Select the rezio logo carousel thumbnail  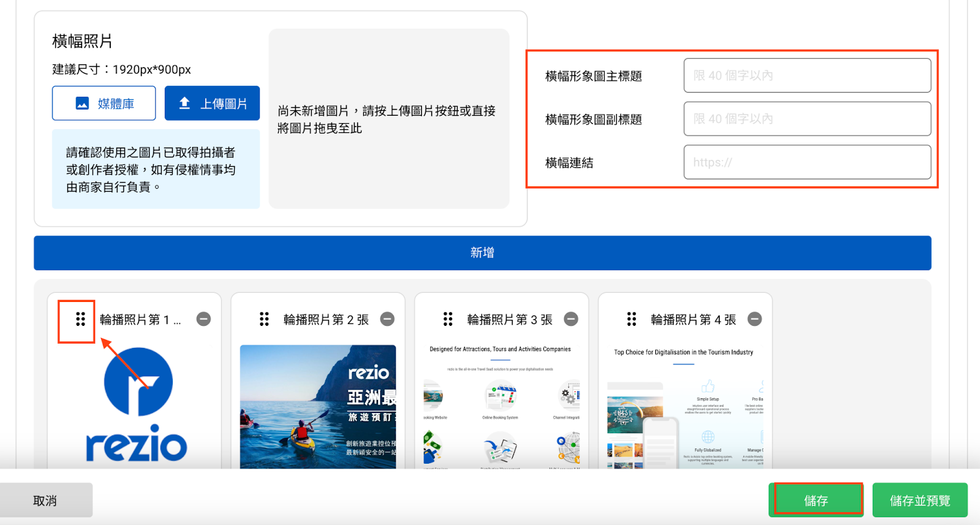(x=135, y=406)
